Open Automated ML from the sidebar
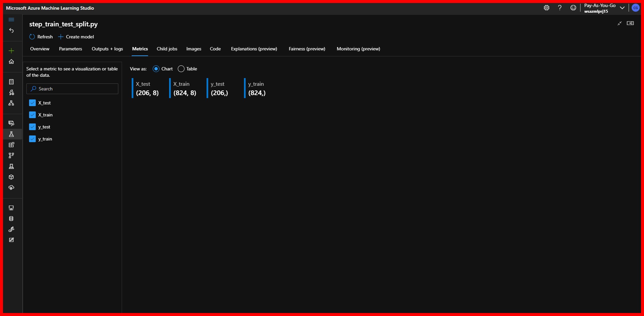The image size is (644, 316). coord(11,92)
